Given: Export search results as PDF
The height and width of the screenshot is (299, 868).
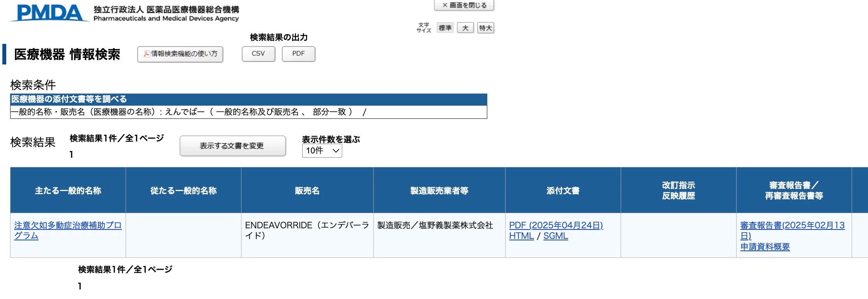Looking at the screenshot, I should (298, 54).
